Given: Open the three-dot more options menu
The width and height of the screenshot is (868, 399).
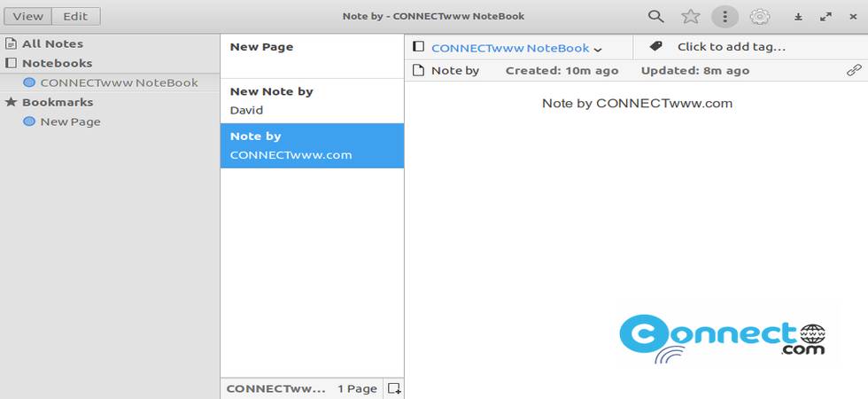Looking at the screenshot, I should (x=725, y=16).
